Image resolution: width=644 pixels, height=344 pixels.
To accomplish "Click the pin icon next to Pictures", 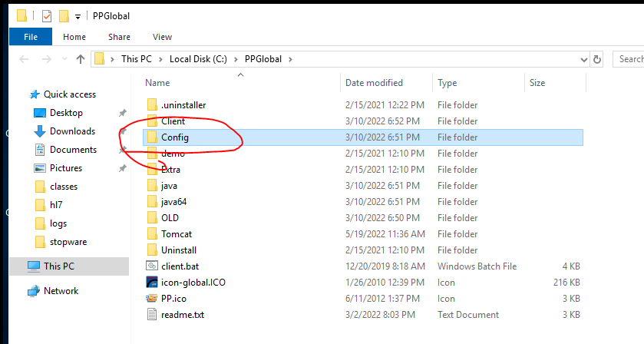I will (x=122, y=168).
